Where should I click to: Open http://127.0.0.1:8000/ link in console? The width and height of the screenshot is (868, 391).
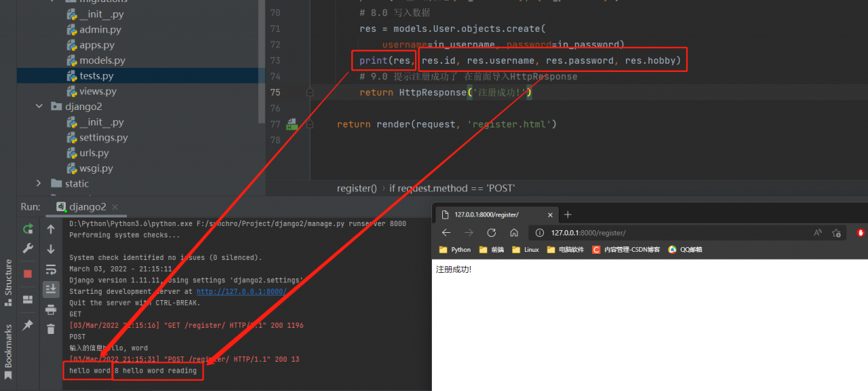pyautogui.click(x=241, y=291)
